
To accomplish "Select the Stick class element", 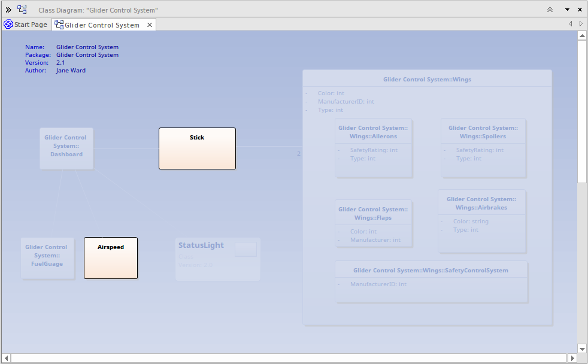I will (197, 148).
